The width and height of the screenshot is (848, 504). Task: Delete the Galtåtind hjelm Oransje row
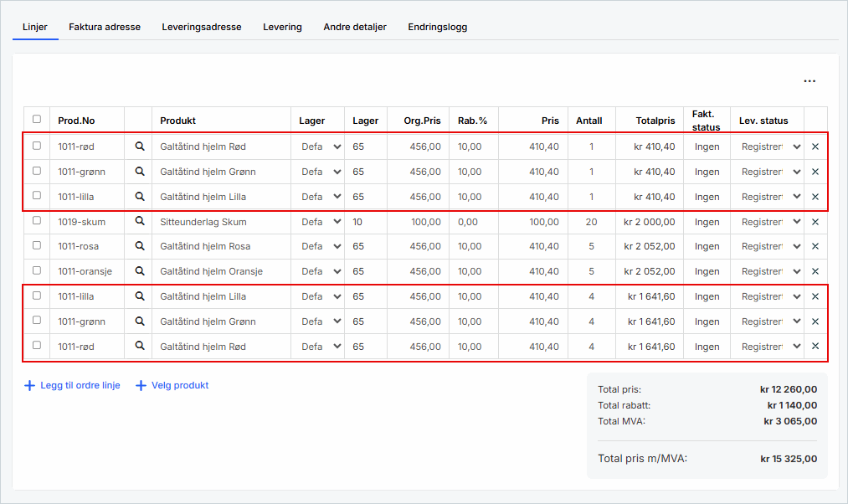[x=815, y=271]
